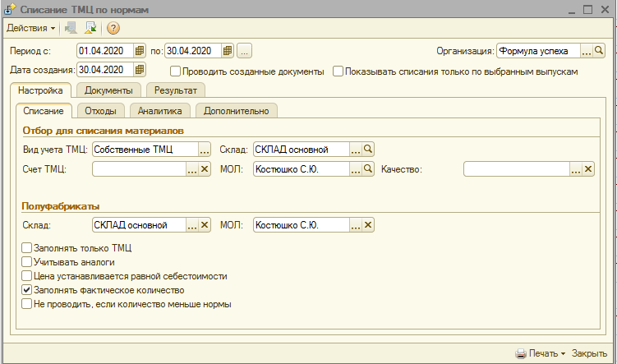This screenshot has width=617, height=364.
Task: Open selection list for Вид учета ТМЦ
Action: [205, 150]
